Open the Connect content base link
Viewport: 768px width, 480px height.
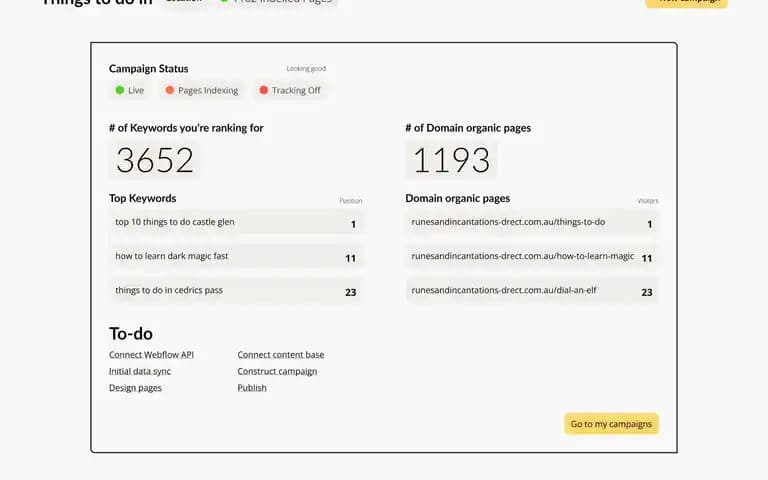point(281,355)
